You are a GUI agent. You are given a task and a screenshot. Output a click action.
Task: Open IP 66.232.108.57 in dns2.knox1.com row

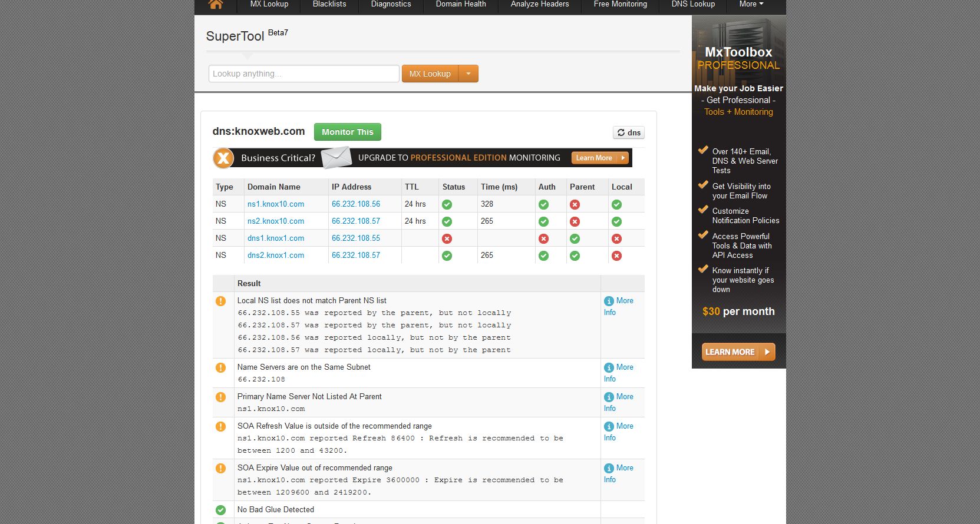pos(356,255)
